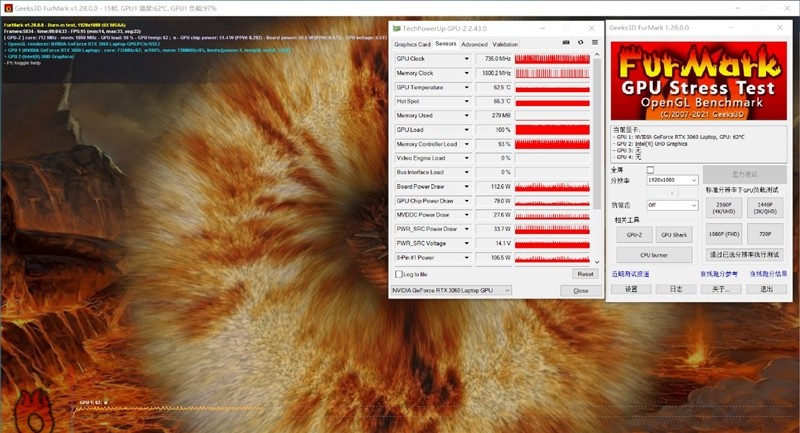The width and height of the screenshot is (800, 433).
Task: Enable the 全屏 fullscreen checkbox in FurMark
Action: point(650,170)
